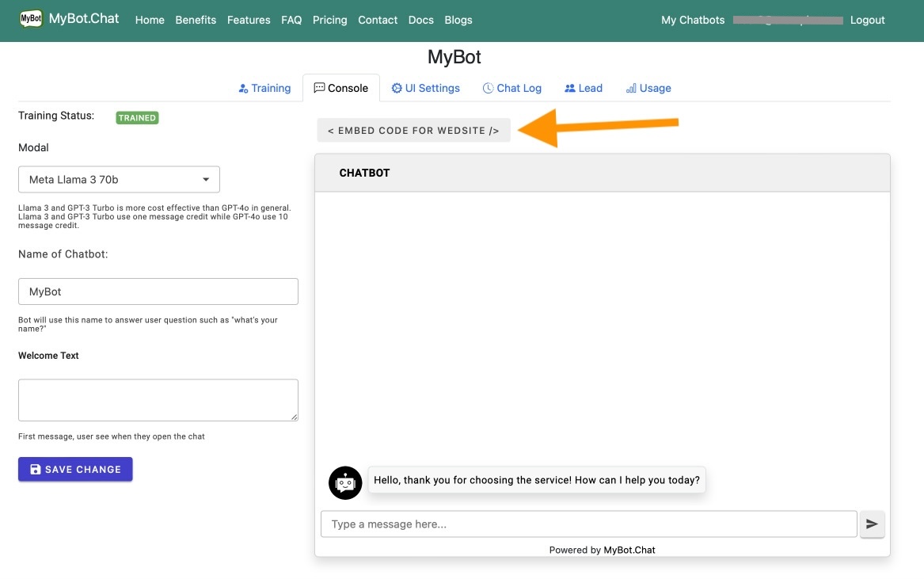Click the chatbot robot avatar
The width and height of the screenshot is (924, 579).
[344, 482]
